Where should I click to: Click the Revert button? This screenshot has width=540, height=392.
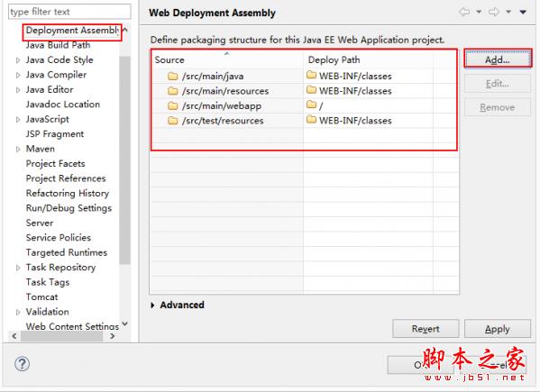tap(426, 329)
